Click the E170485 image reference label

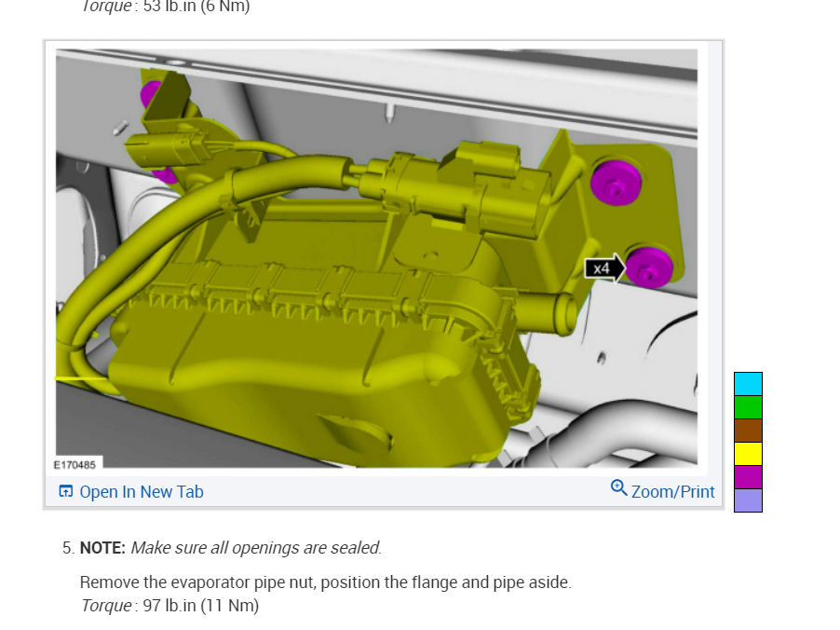[75, 465]
